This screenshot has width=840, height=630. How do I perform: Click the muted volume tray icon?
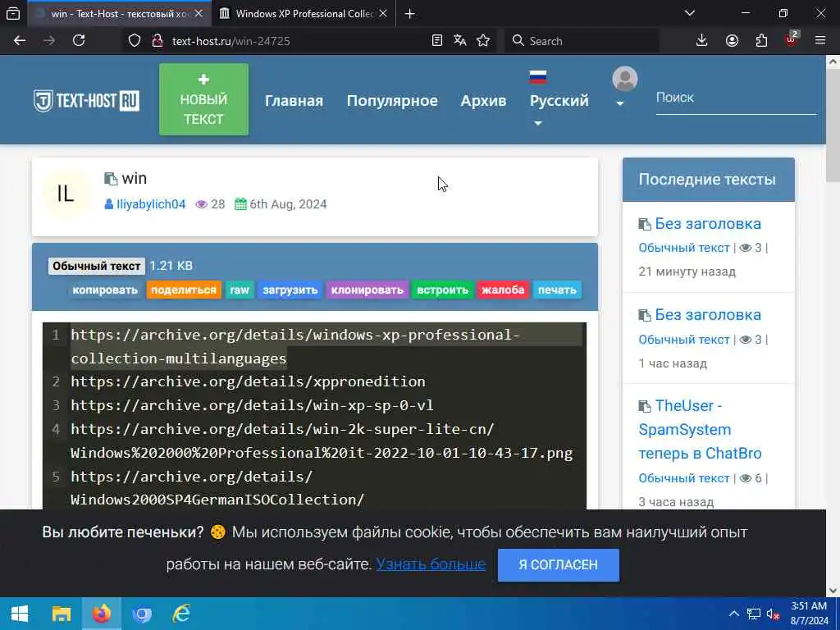[x=773, y=614]
